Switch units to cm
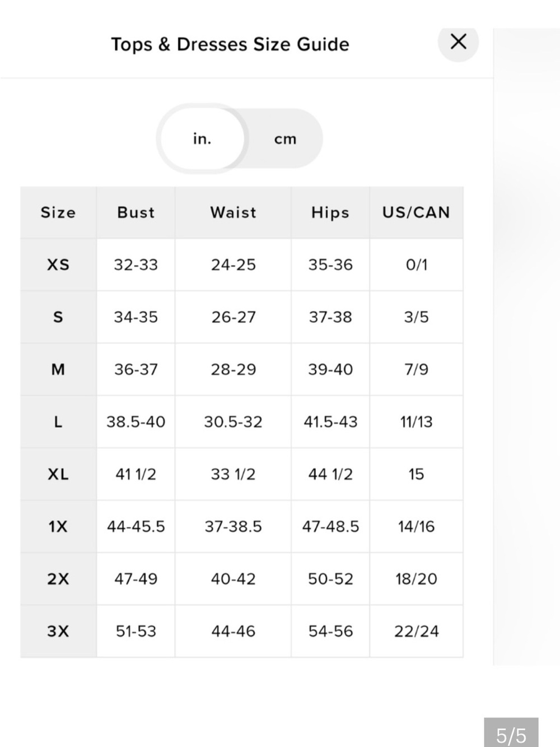Image resolution: width=560 pixels, height=747 pixels. (285, 139)
